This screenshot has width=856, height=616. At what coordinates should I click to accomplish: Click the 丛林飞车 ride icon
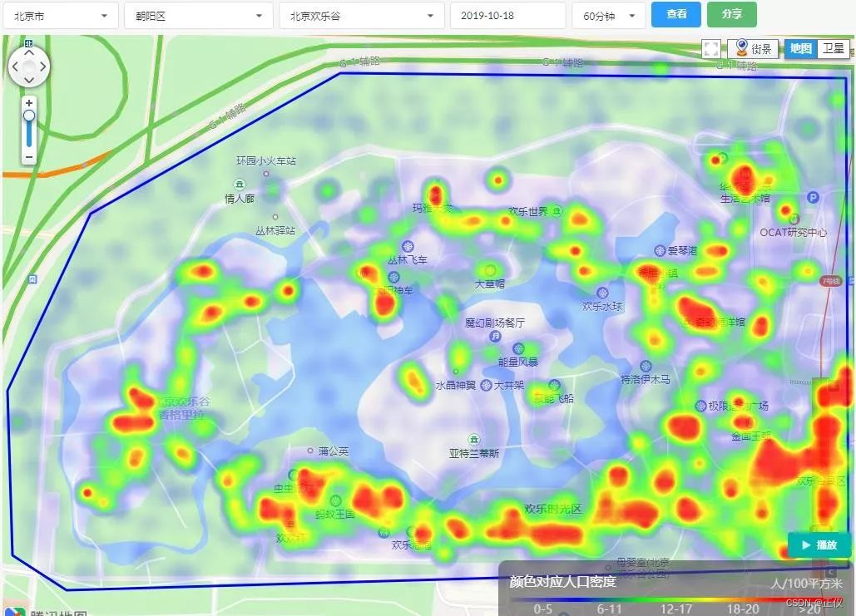tap(408, 247)
